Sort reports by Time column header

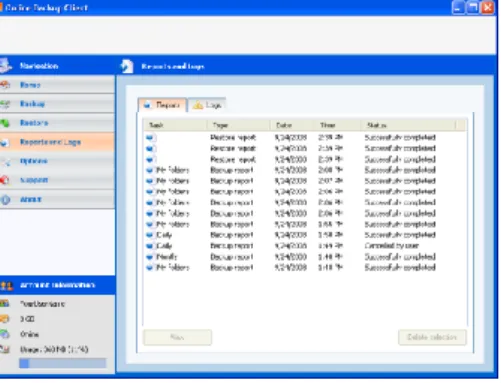tap(337, 125)
